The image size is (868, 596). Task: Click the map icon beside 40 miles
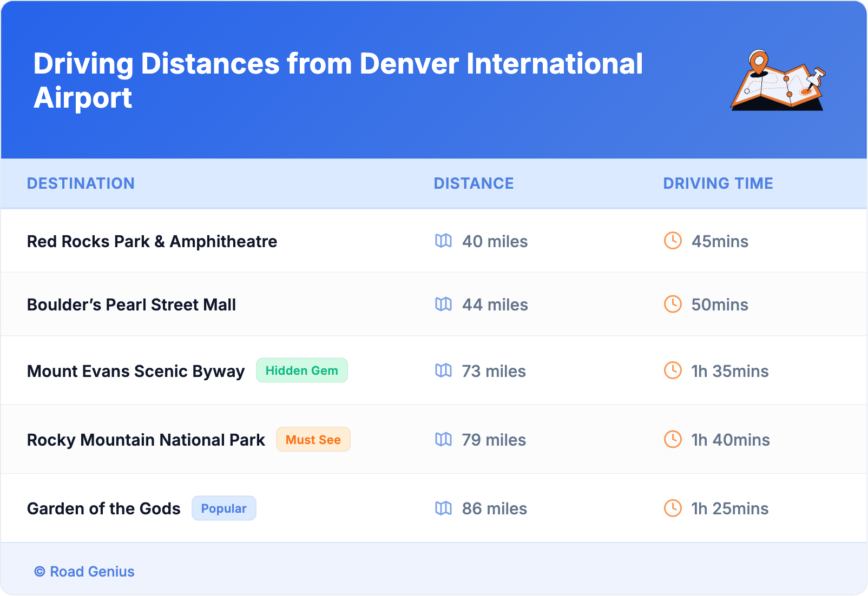443,241
